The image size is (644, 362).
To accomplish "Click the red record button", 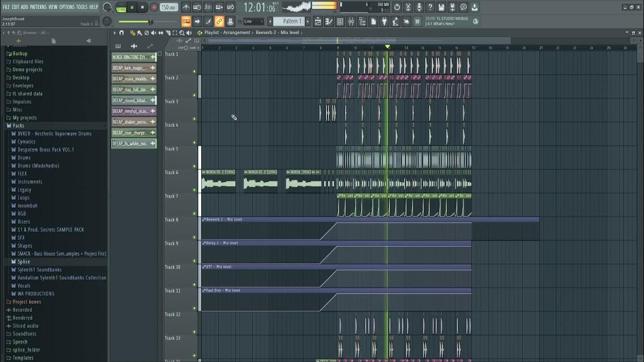I will (154, 8).
